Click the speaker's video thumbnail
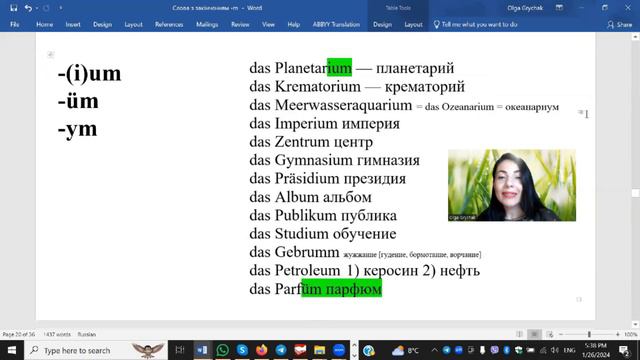 point(512,185)
